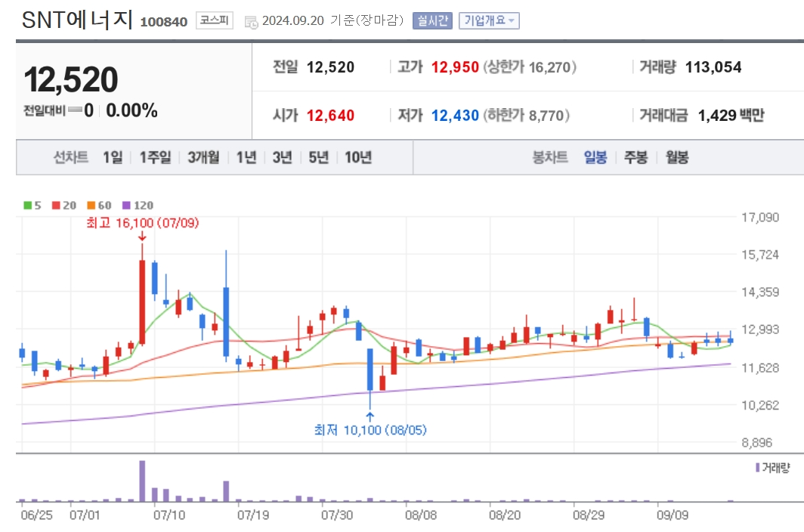The image size is (804, 532).
Task: Click the 거래량 value 113,054
Action: [713, 67]
